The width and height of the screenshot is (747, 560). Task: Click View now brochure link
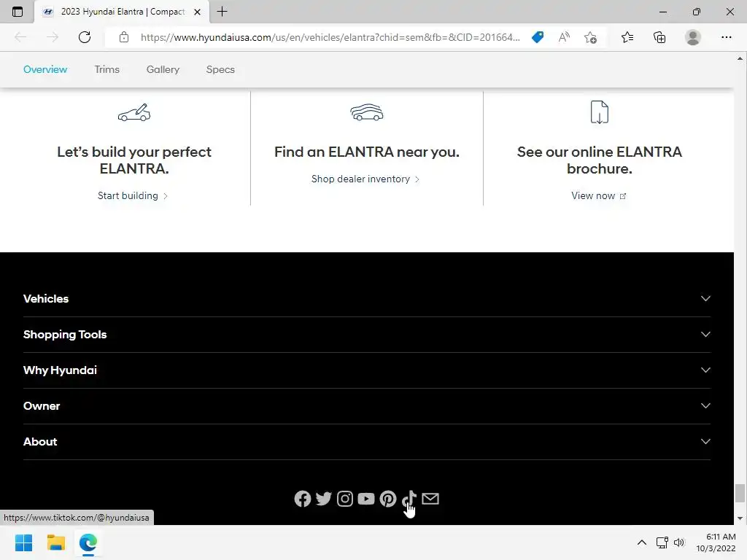(x=599, y=195)
